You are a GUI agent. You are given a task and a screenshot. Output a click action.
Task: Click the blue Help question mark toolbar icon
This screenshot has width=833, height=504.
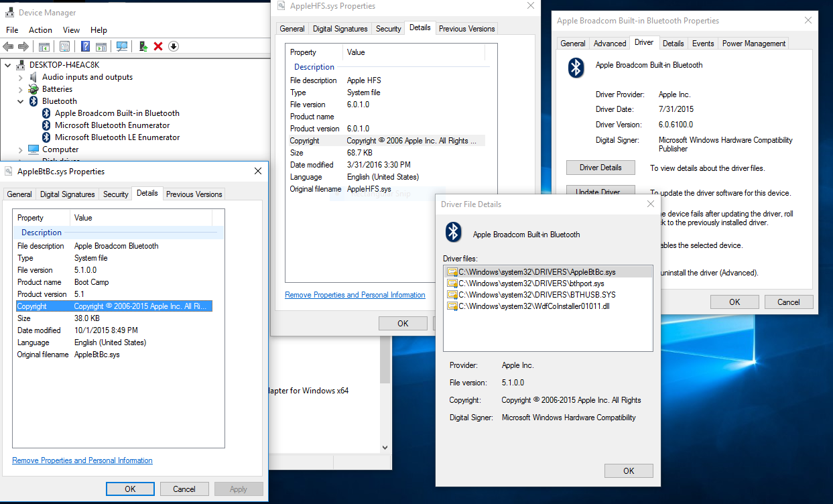pos(86,46)
